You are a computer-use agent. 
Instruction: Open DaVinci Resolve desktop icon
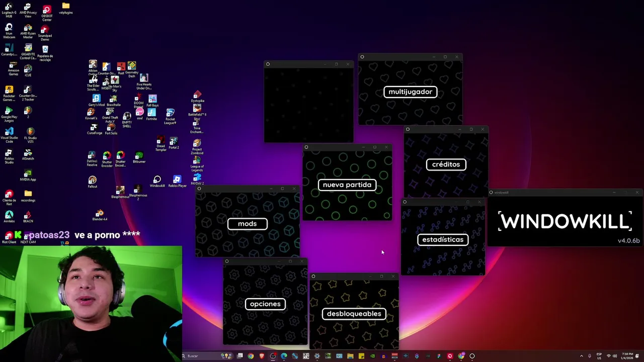pyautogui.click(x=92, y=159)
